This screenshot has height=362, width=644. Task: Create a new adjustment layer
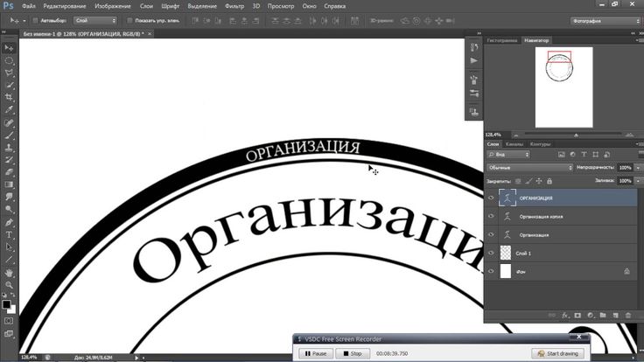[591, 315]
